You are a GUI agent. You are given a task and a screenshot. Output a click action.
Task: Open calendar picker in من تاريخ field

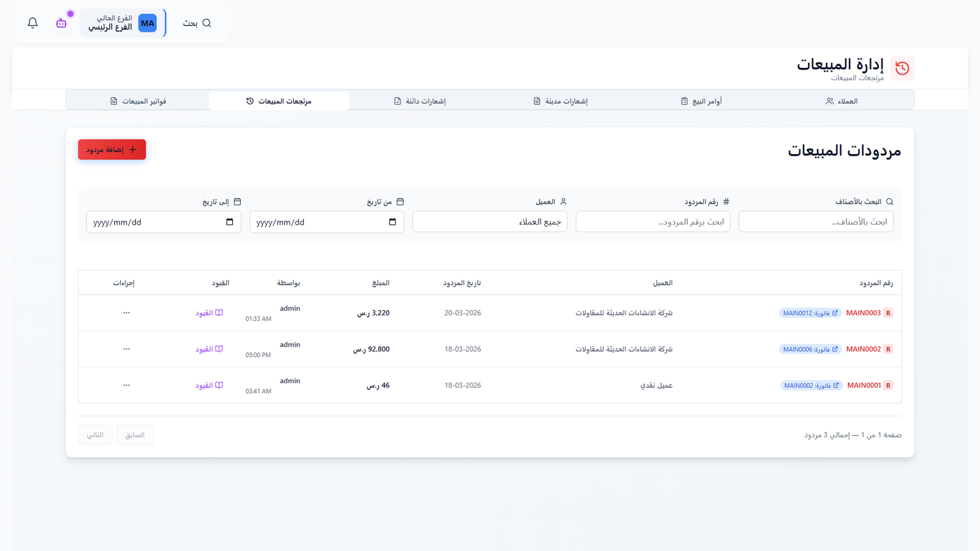(392, 222)
